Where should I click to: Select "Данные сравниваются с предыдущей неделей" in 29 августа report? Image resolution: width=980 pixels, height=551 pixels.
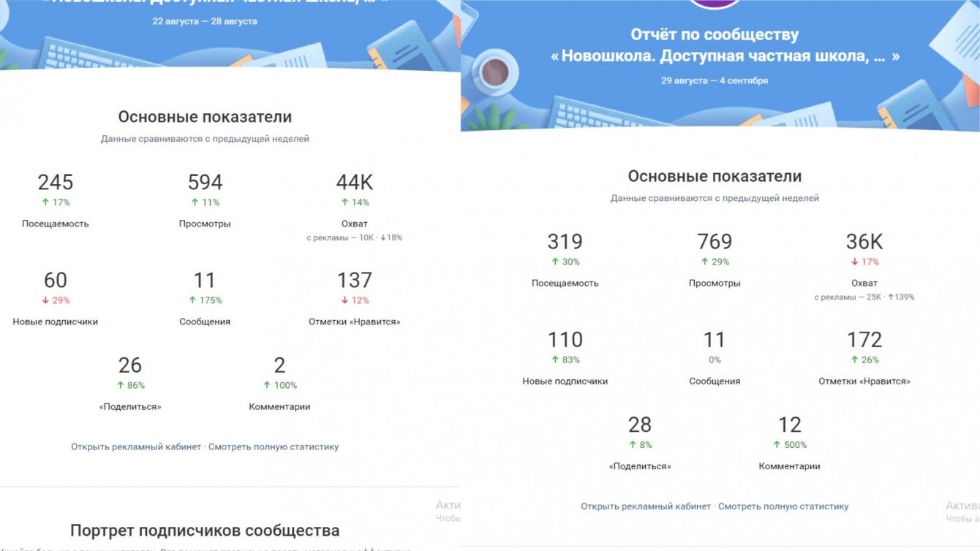tap(715, 198)
